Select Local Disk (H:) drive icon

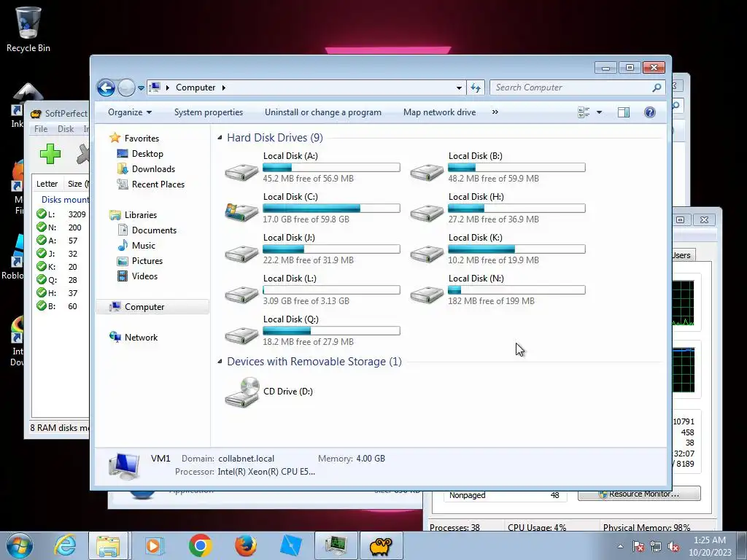427,212
